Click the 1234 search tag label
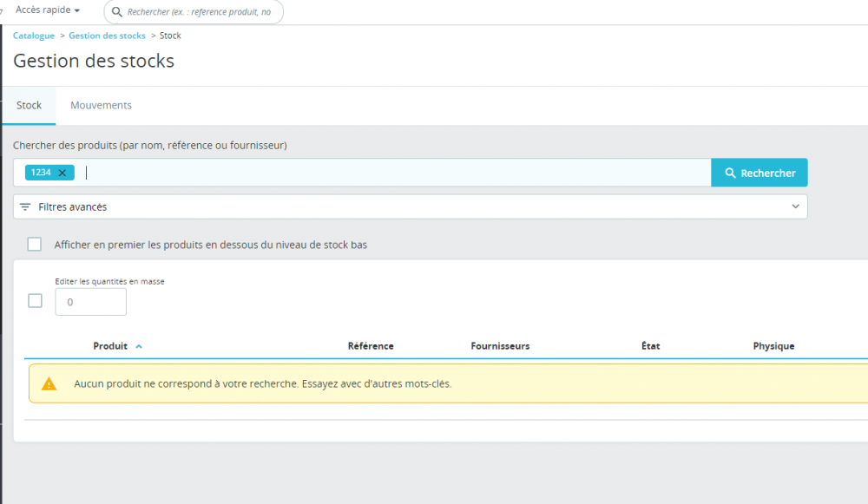 41,173
